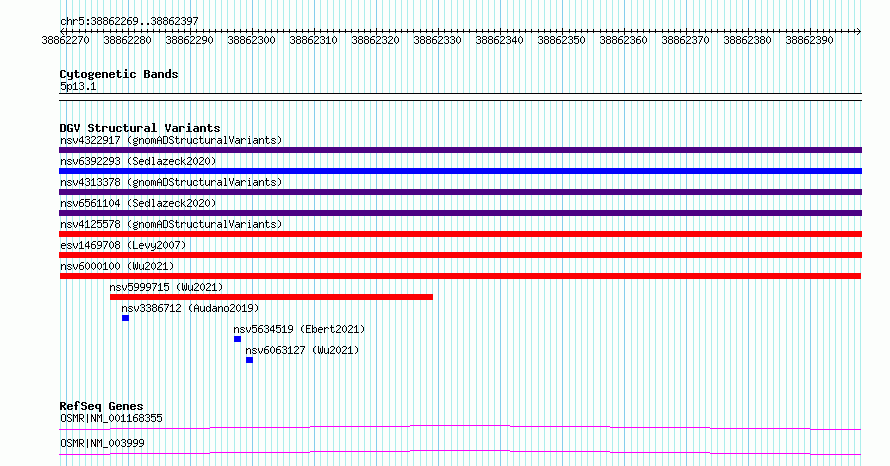Open label nsv6063127 (Wu2021)
Screen dimensions: 890x466
pos(303,350)
